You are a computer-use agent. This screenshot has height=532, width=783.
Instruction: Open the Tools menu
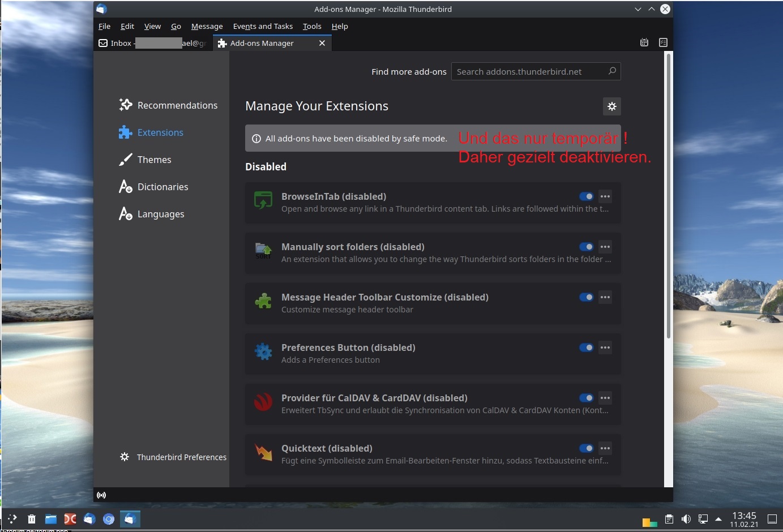[311, 26]
